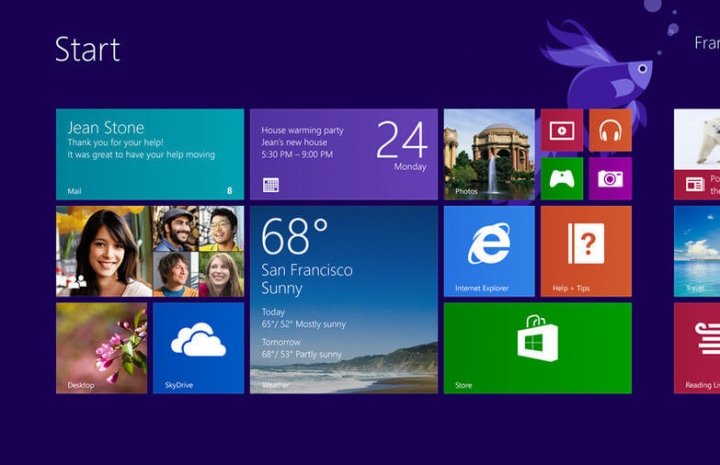Screen dimensions: 720x465
Task: Click the user account name at top right
Action: pos(706,43)
